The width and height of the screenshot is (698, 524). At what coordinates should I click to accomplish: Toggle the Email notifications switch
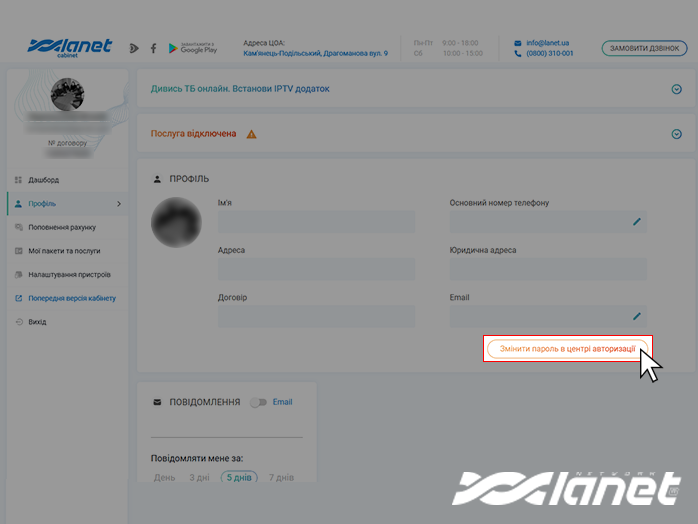coord(260,402)
